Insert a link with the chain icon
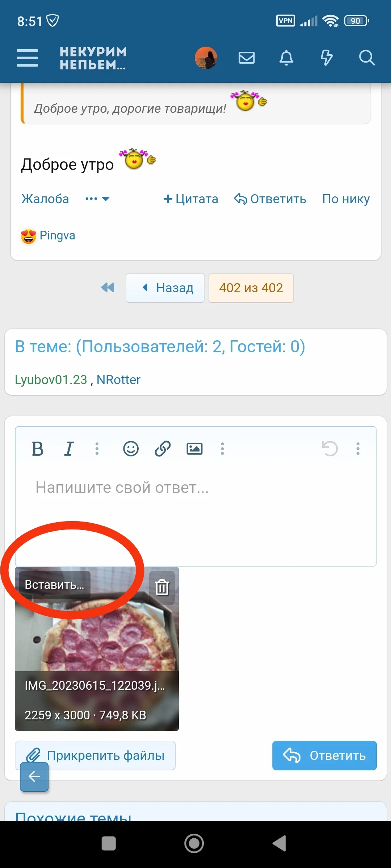This screenshot has height=868, width=391. 163,449
